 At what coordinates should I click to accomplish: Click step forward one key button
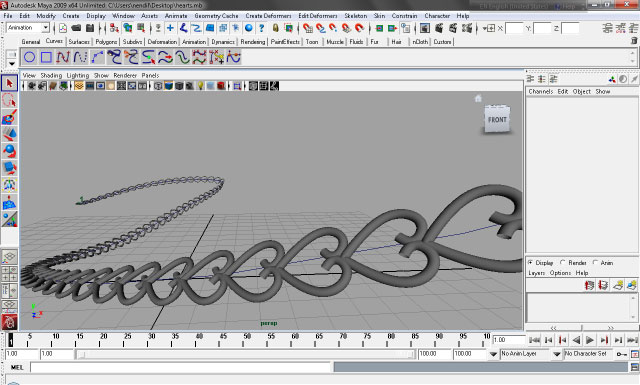[x=604, y=340]
